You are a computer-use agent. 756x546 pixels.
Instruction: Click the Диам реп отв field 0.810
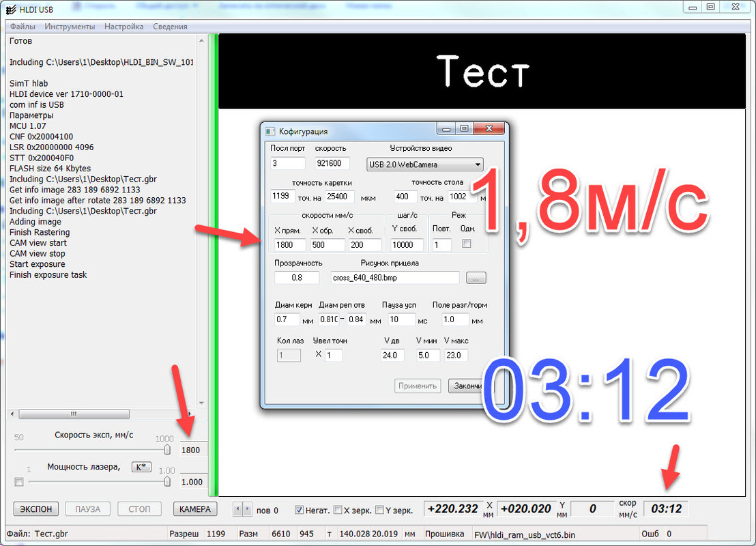coord(328,319)
